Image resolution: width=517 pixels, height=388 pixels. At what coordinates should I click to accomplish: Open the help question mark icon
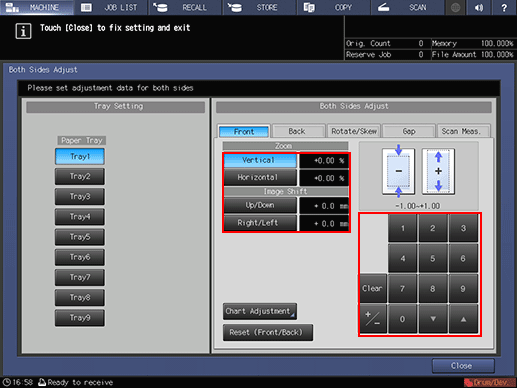[504, 7]
